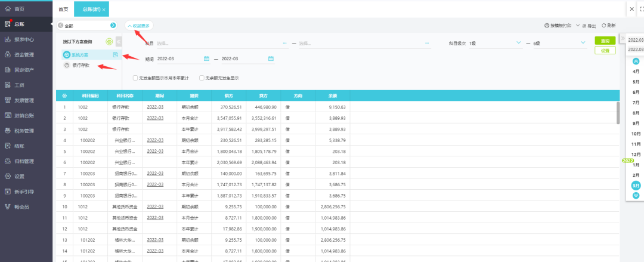Select the 银行存款 query scheme
644x262 pixels.
[80, 66]
